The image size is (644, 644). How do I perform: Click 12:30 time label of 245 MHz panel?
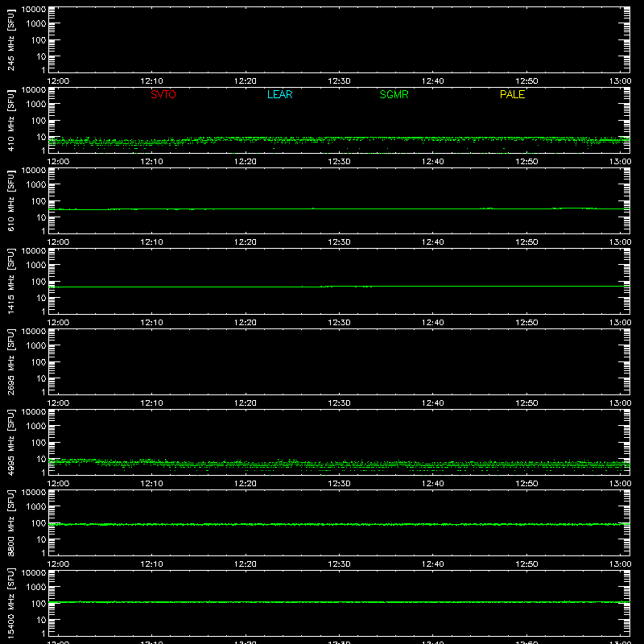[x=339, y=81]
